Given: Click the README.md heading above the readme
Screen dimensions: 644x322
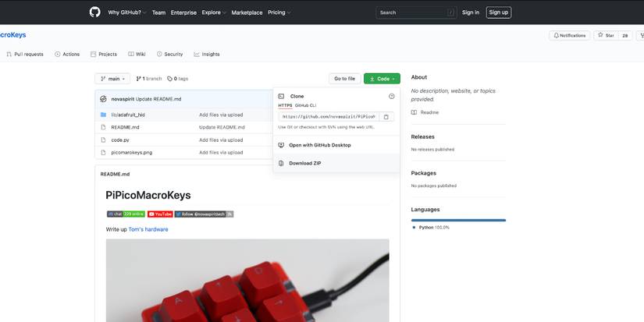Looking at the screenshot, I should coord(115,175).
